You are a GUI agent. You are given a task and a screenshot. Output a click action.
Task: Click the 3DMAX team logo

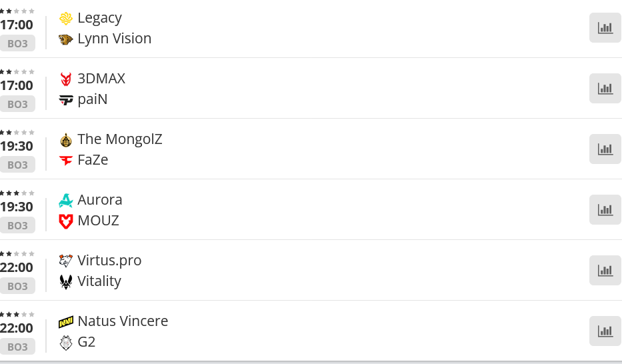coord(66,79)
